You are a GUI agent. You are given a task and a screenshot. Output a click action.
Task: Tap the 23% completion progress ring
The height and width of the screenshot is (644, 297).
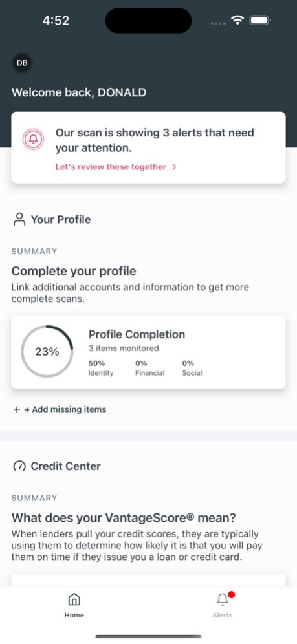pos(47,352)
